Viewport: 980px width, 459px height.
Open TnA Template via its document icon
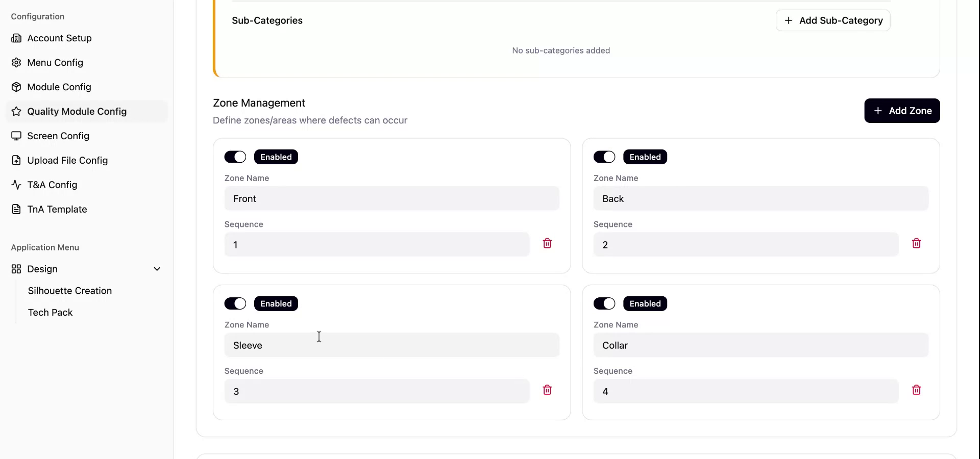(x=16, y=209)
